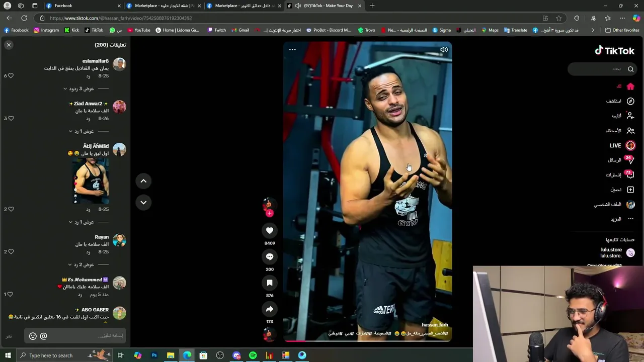Like eslamalfar8's comment
Screen dimensions: 644x362
coord(11,76)
